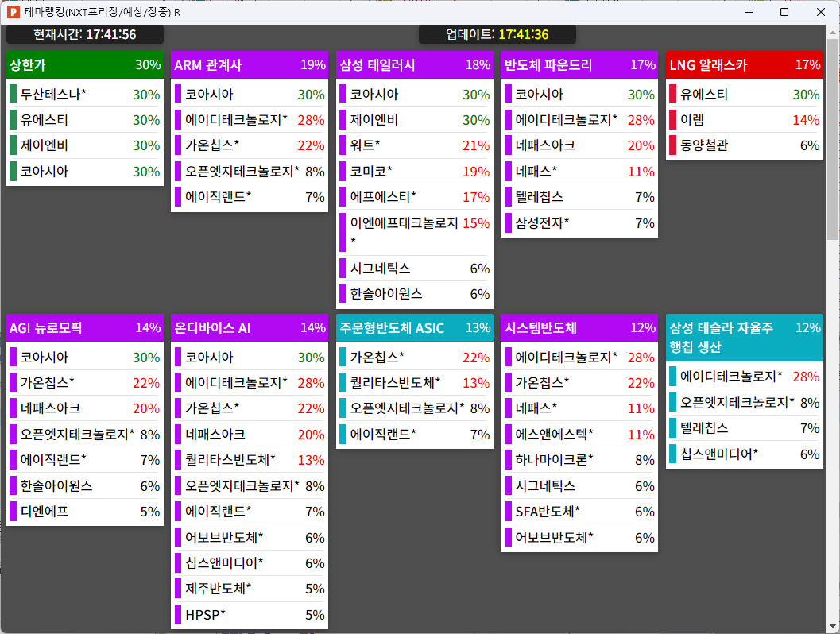Image resolution: width=840 pixels, height=634 pixels.
Task: Choose 코미코* under 삼성 테일러시
Action: (x=415, y=172)
